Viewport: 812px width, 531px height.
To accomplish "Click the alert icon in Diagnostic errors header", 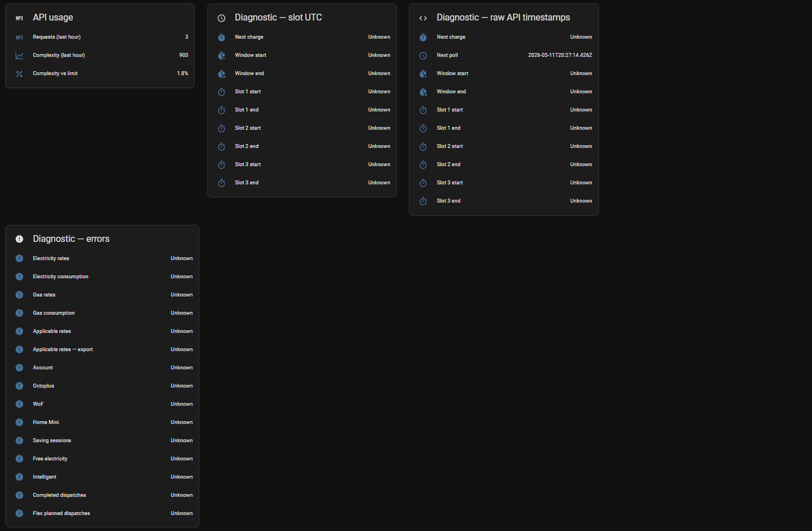I will pos(19,239).
